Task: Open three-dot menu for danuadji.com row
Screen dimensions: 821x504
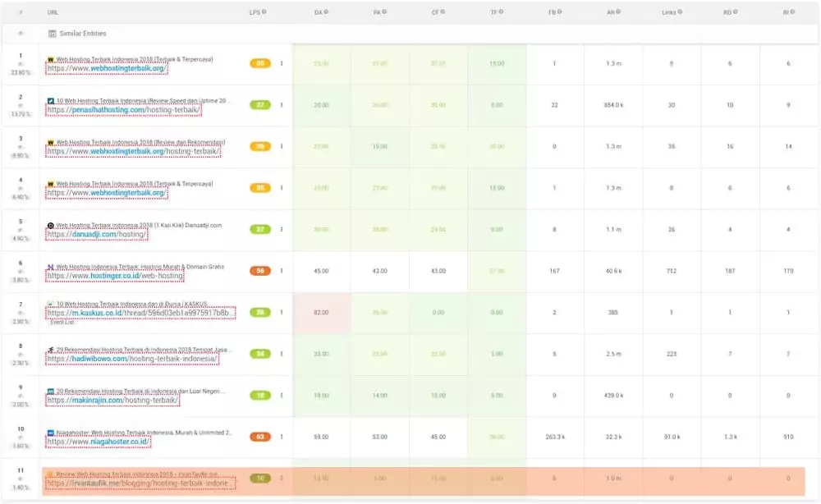Action: coord(282,229)
